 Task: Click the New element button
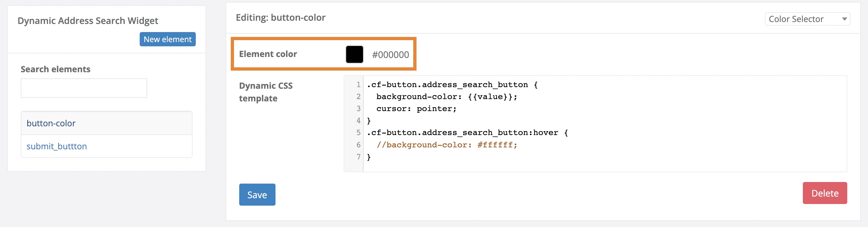168,39
